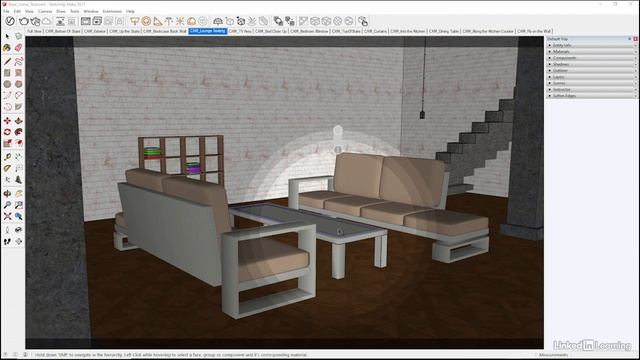Select the Arc tool
This screenshot has height=360, width=640.
point(7,95)
